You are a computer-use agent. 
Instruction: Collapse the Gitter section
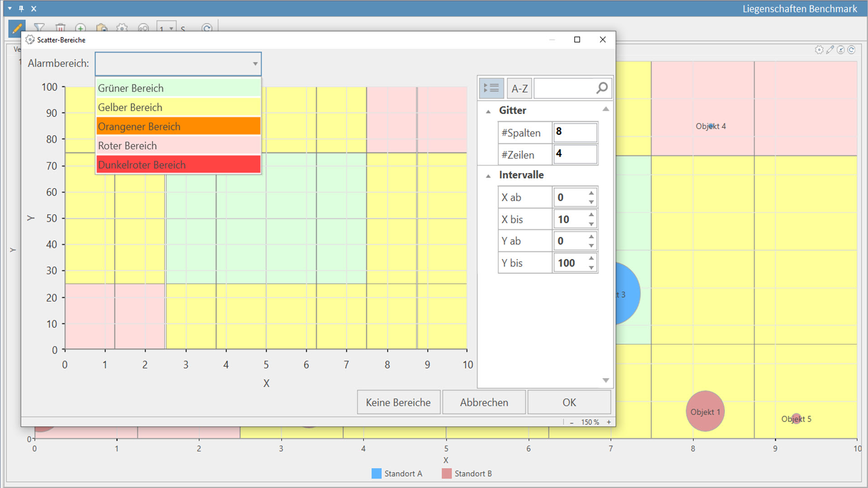[x=488, y=111]
